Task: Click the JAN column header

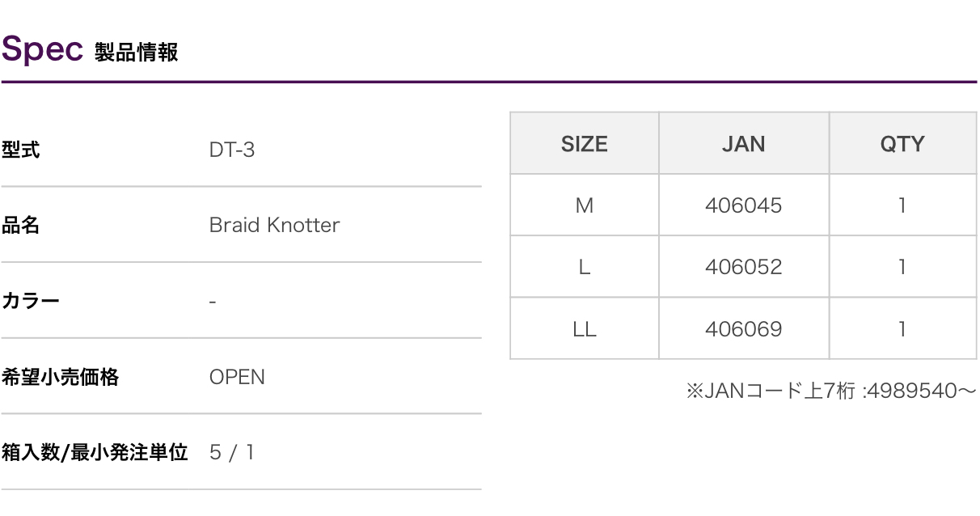Action: pyautogui.click(x=743, y=144)
